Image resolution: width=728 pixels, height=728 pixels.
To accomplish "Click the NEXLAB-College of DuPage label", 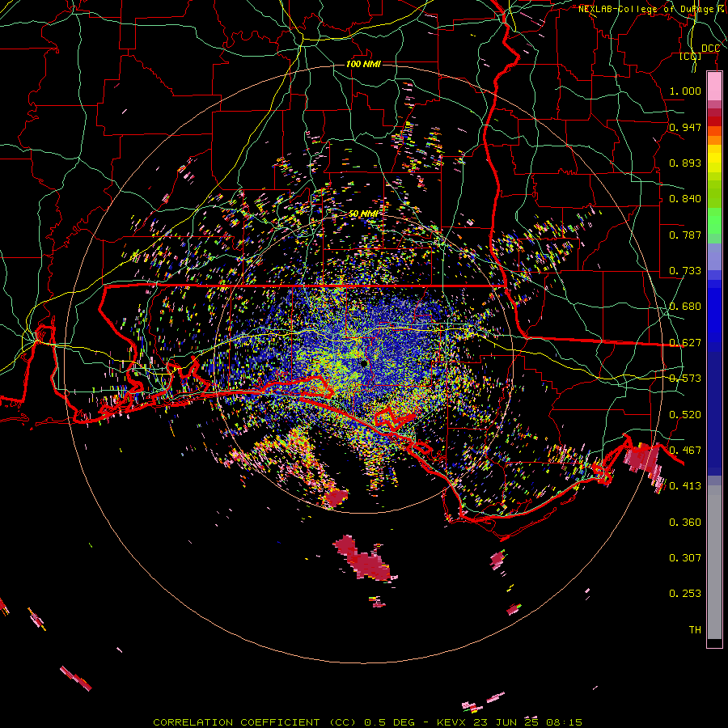I will coord(650,9).
